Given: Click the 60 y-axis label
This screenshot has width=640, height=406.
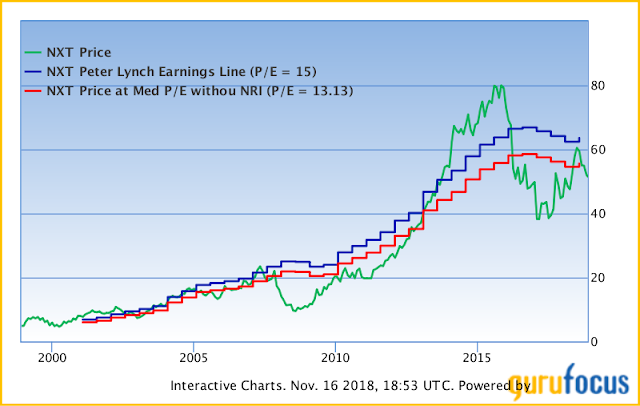Looking at the screenshot, I should tap(598, 150).
